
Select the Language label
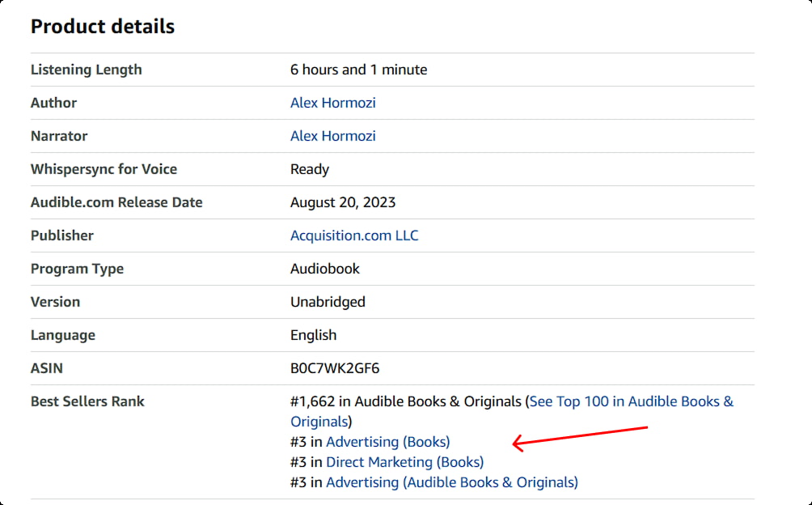click(x=62, y=335)
